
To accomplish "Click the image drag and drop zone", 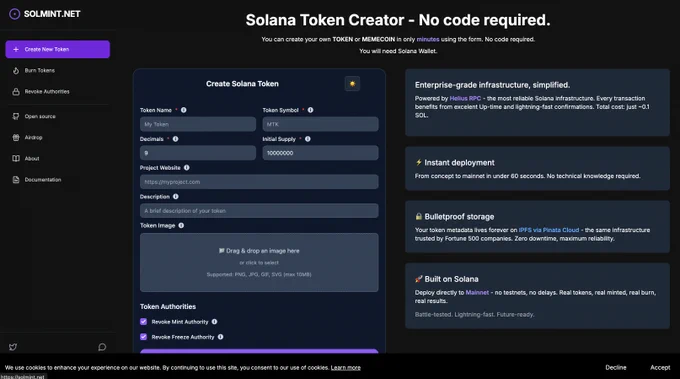I will point(259,262).
